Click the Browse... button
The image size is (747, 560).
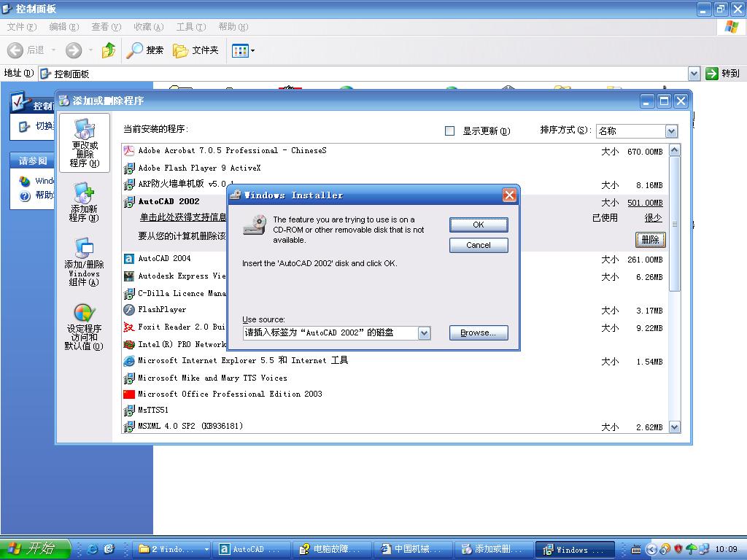click(x=479, y=332)
